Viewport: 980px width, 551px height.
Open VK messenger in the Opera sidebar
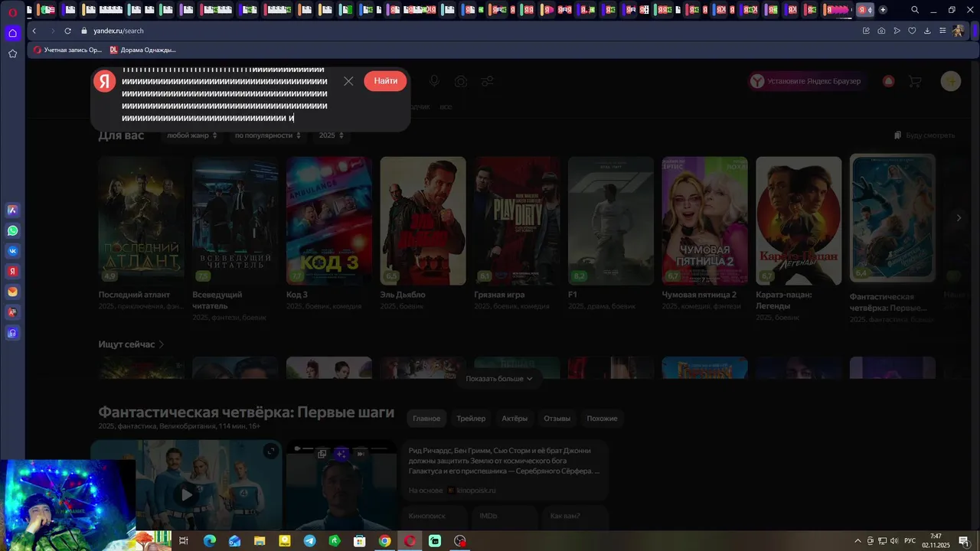coord(12,251)
